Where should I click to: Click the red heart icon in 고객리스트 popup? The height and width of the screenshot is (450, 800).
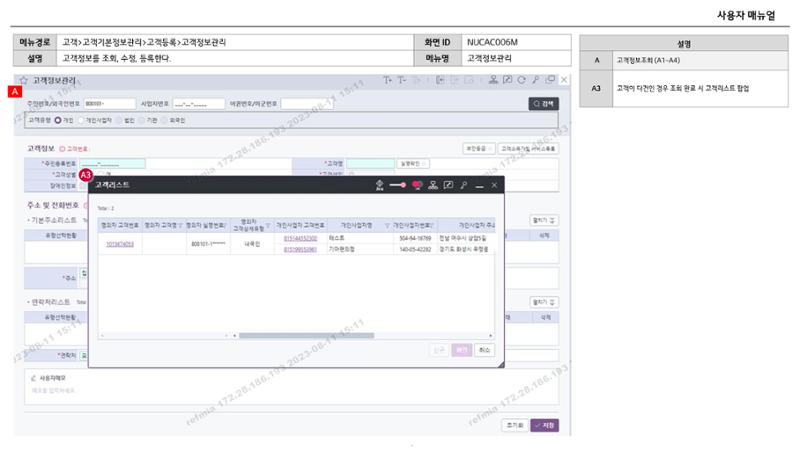coord(417,185)
